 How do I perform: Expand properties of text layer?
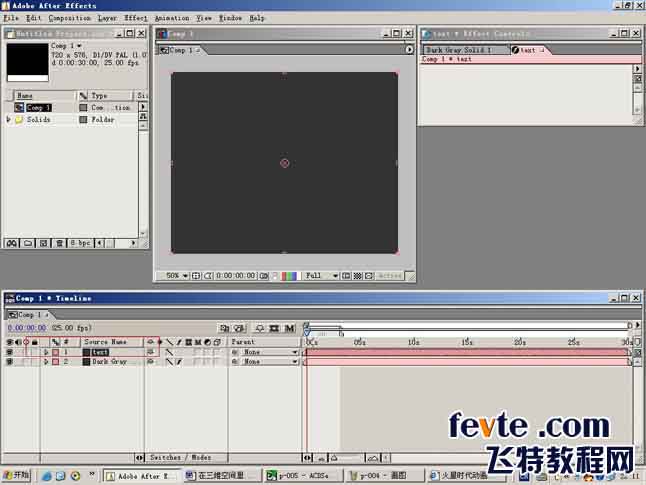[x=46, y=352]
